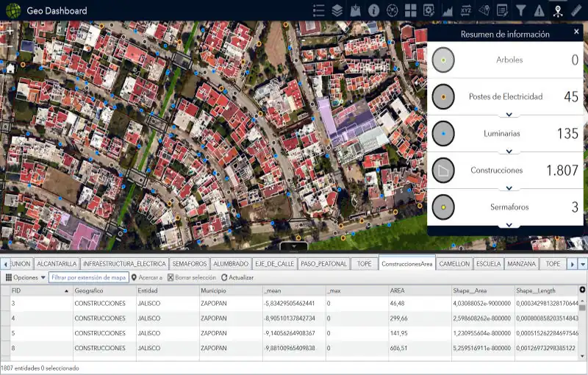The image size is (588, 375).
Task: Switch to the SEMAFOROS tab
Action: click(189, 263)
